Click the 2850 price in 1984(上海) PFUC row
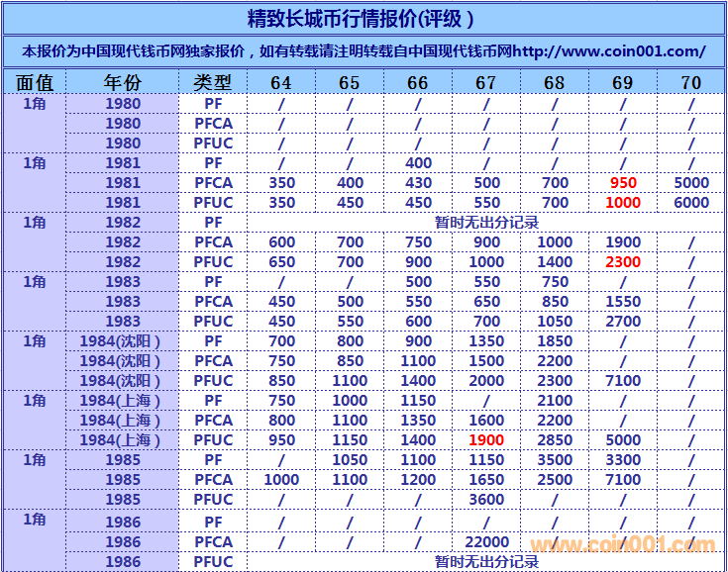 [x=555, y=440]
